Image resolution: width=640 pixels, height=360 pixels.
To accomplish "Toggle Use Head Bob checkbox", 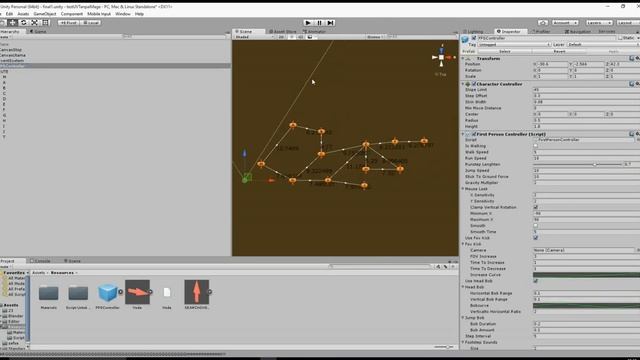I will (536, 281).
